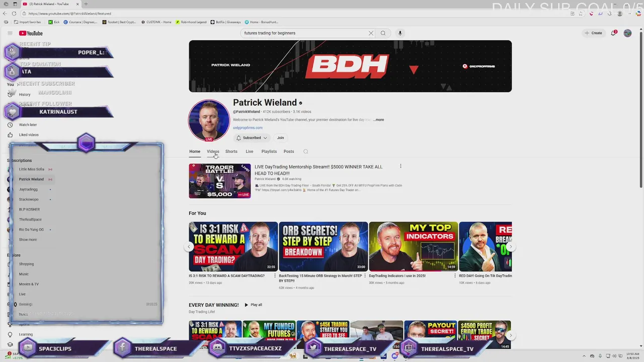Click the Patrick Wieland channel avatar
644x362 pixels.
[x=209, y=120]
